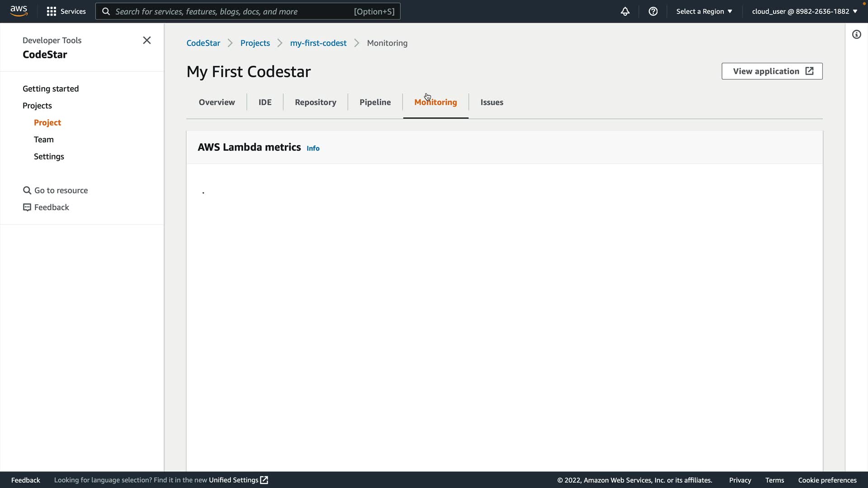Go to my-first-codest breadcrumb link
Viewport: 868px width, 488px height.
[318, 43]
